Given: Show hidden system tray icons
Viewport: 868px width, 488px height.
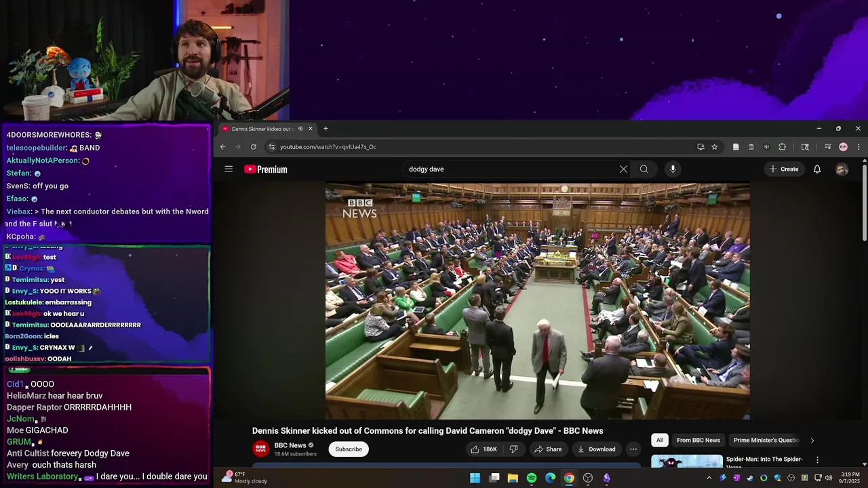Looking at the screenshot, I should (x=709, y=478).
